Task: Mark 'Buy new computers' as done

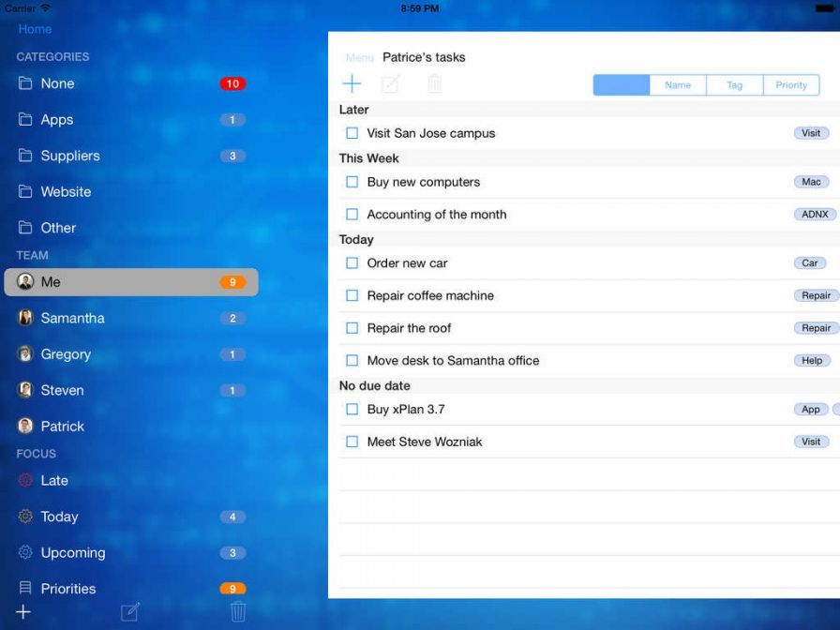Action: [x=352, y=182]
